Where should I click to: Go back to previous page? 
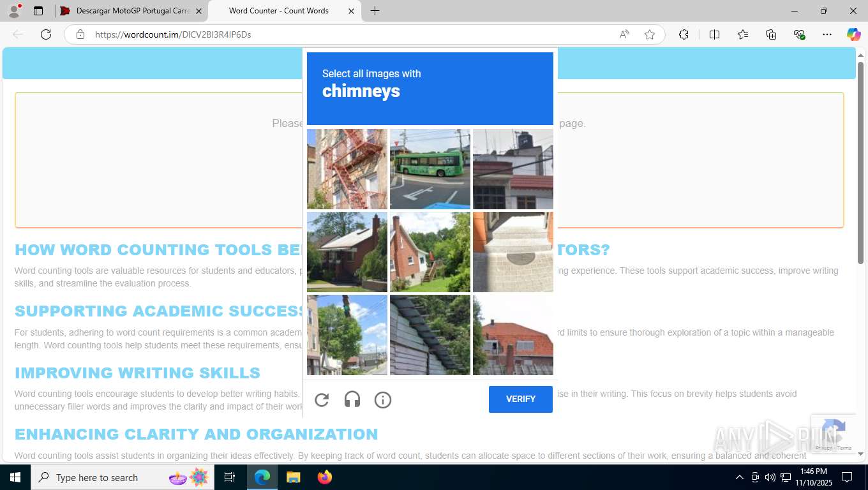point(18,34)
